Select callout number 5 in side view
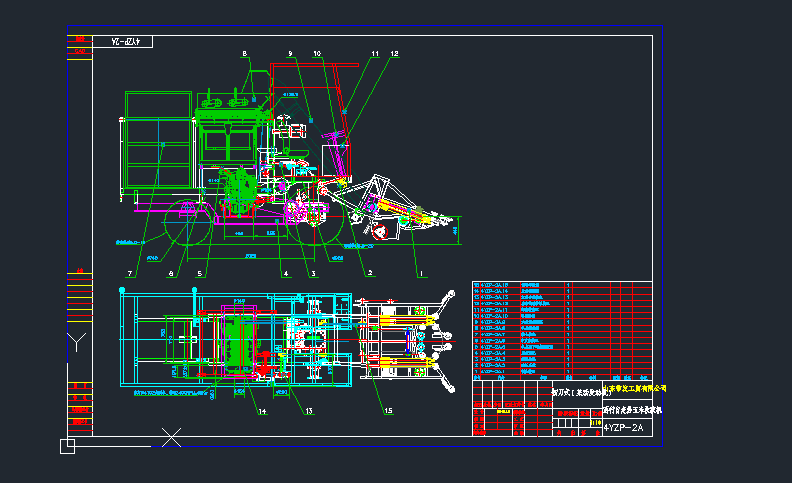The width and height of the screenshot is (792, 483). point(200,274)
